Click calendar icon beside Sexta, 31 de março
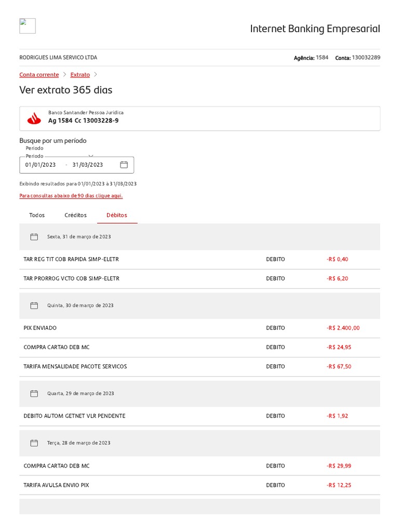Viewport: 399px width, 532px height. pos(34,237)
